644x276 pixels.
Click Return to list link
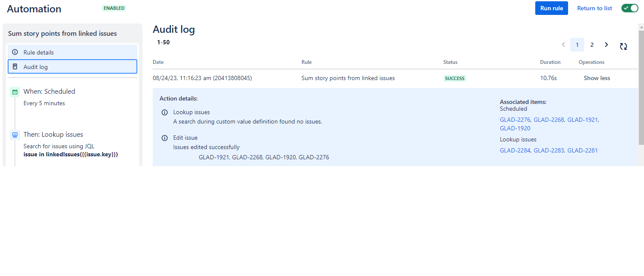[x=595, y=8]
